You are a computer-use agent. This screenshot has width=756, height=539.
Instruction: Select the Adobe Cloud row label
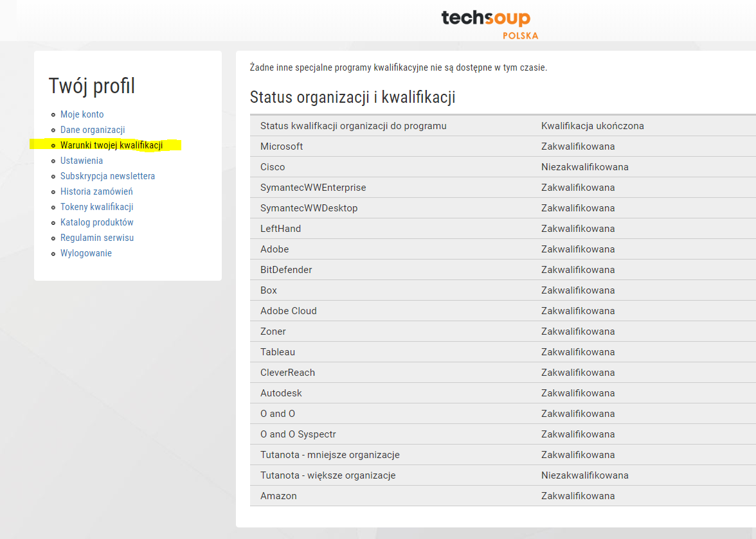288,311
